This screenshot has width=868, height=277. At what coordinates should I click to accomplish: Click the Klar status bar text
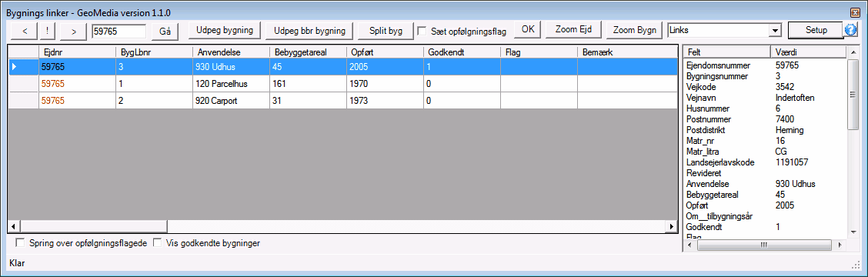tap(17, 264)
